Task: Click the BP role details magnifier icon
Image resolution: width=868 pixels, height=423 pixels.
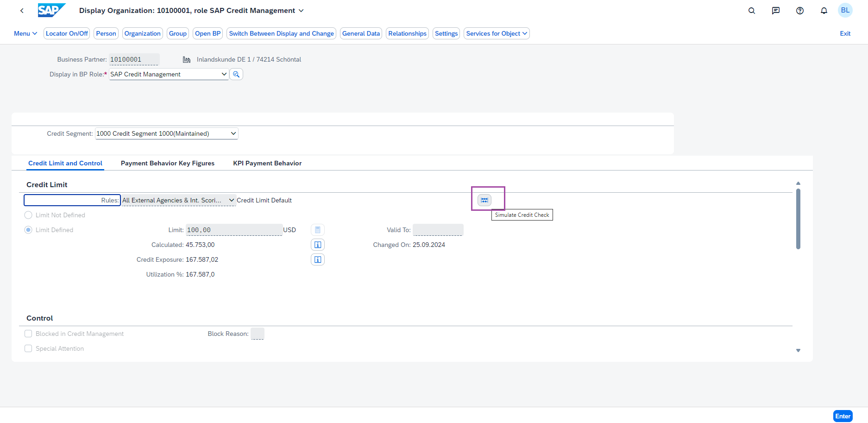Action: click(x=236, y=74)
